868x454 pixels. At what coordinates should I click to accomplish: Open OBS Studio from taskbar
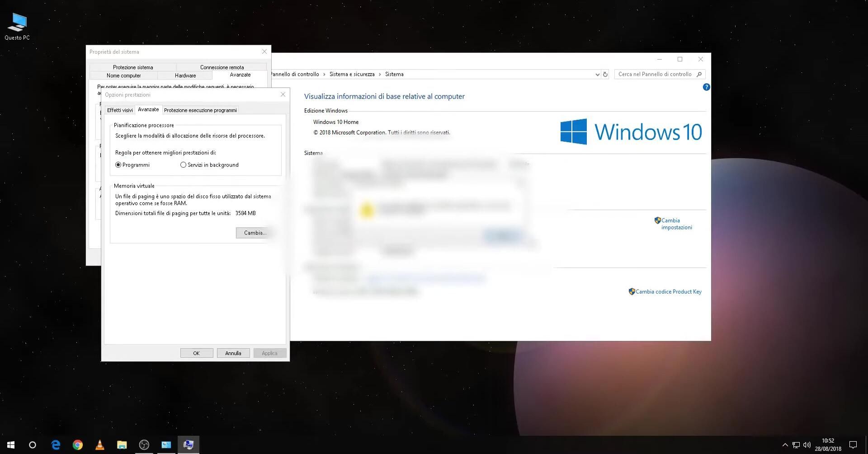(x=144, y=445)
